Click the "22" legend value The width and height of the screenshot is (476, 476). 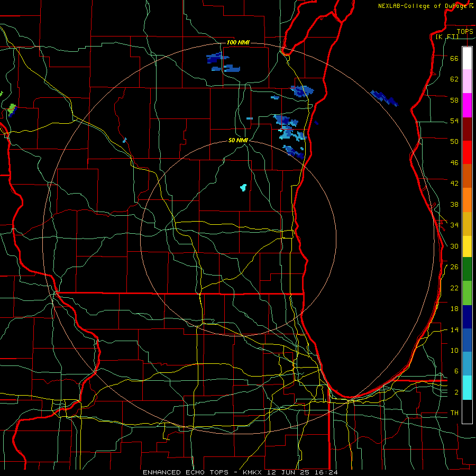click(454, 288)
